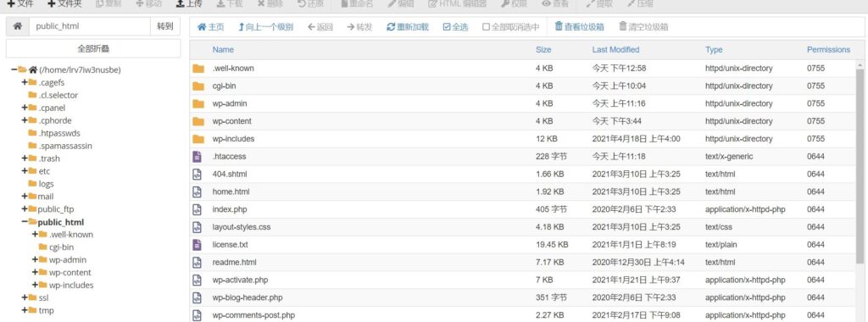Click the wp-content folder icon in list

point(198,121)
